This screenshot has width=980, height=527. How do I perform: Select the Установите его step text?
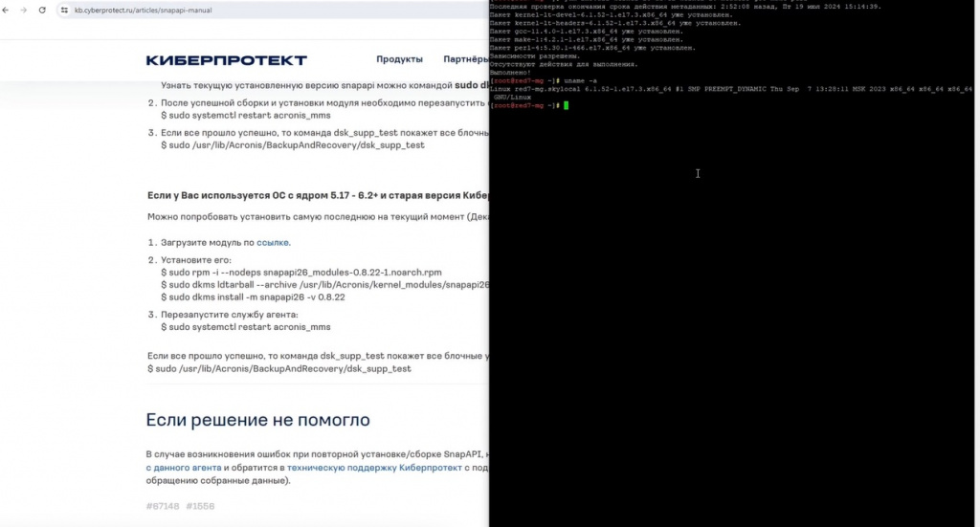196,260
